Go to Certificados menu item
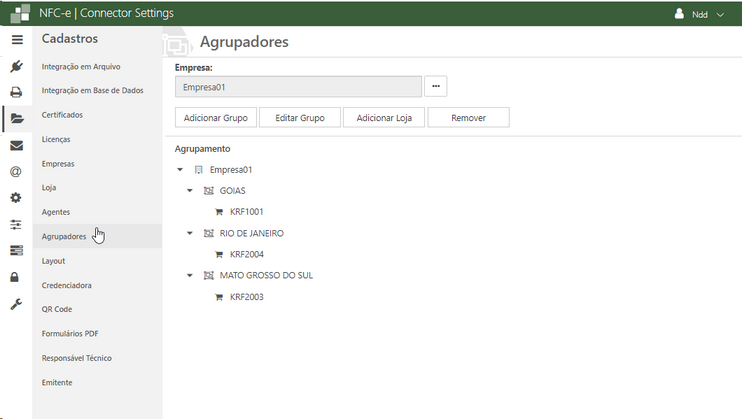 click(62, 115)
